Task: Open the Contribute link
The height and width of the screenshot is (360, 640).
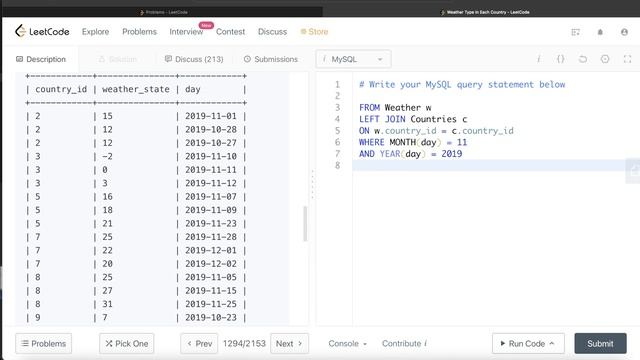Action: (404, 344)
